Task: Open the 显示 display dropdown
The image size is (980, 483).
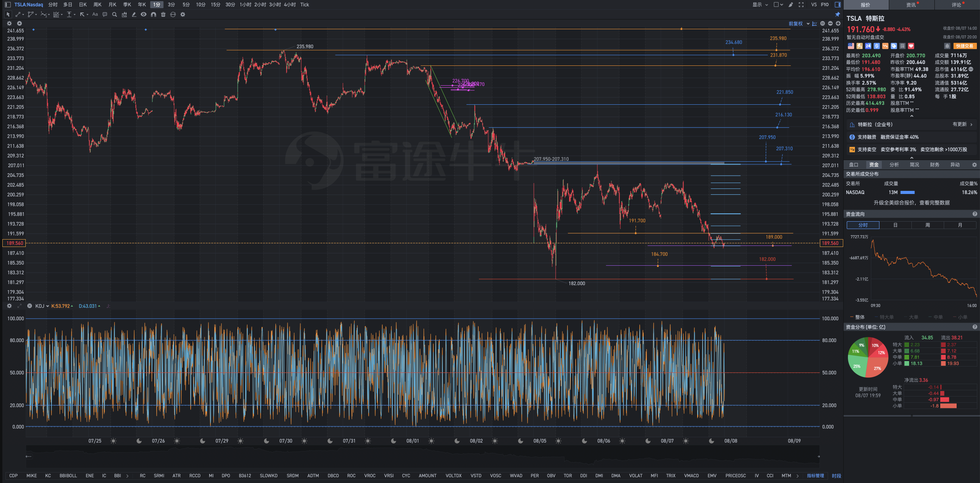Action: (760, 5)
